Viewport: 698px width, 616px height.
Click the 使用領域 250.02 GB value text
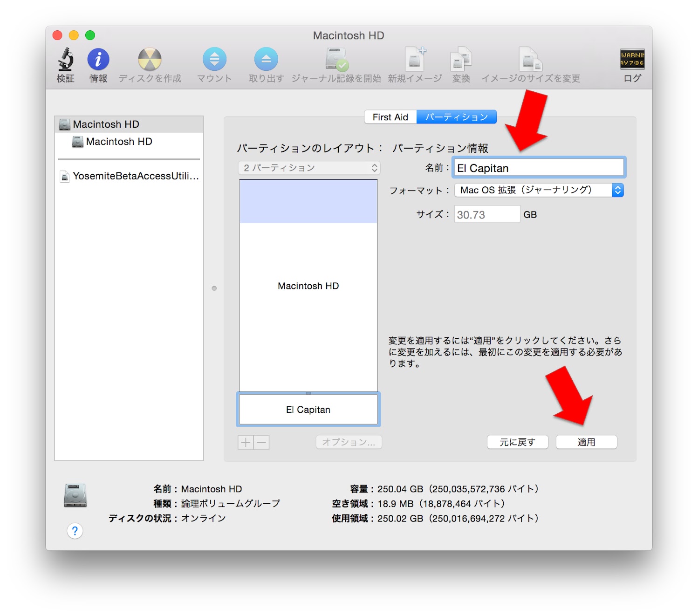(x=458, y=518)
